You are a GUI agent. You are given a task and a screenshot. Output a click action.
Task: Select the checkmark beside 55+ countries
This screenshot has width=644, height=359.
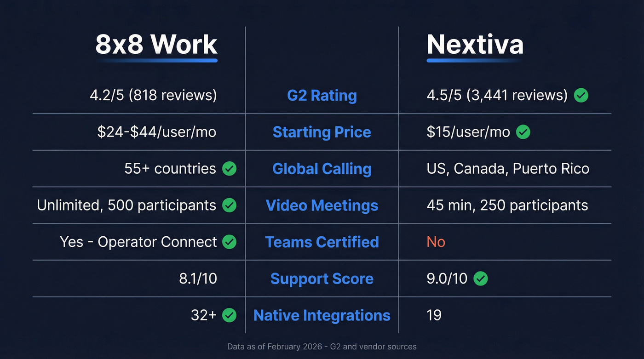(229, 168)
